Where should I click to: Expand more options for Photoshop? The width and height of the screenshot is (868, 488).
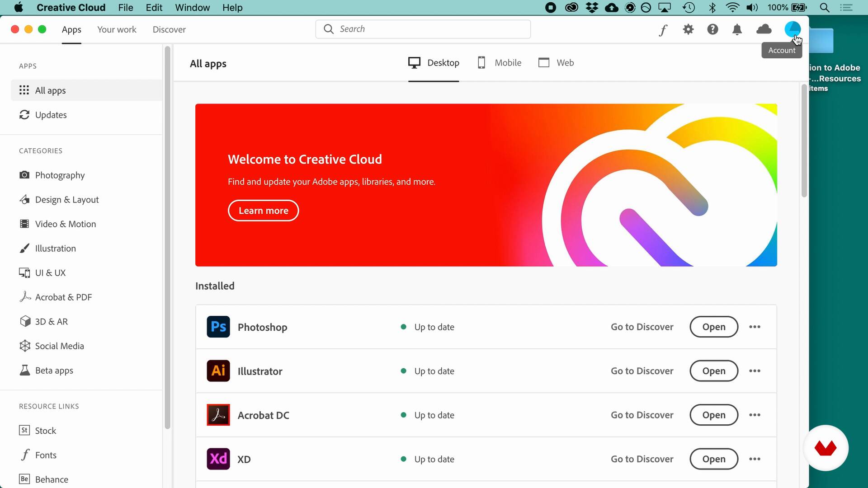[x=755, y=327]
